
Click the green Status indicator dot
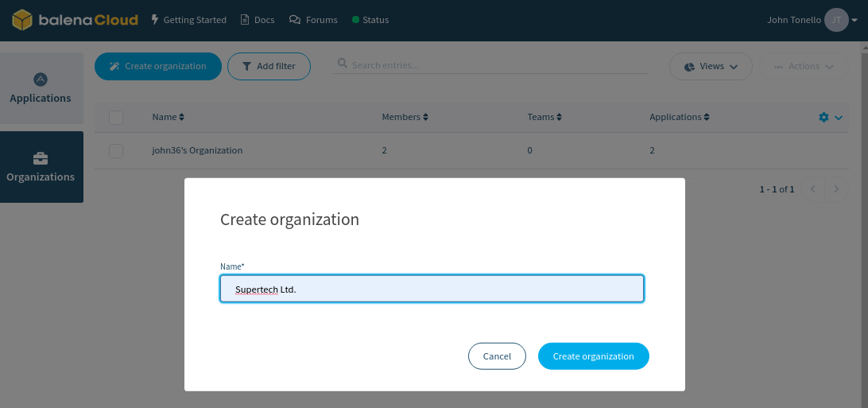point(355,20)
